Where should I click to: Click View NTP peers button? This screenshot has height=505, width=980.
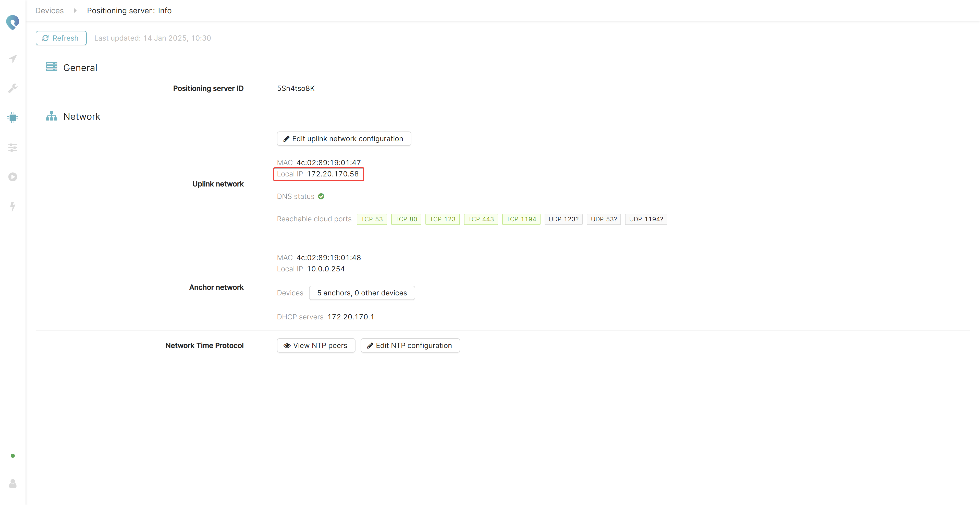tap(315, 345)
